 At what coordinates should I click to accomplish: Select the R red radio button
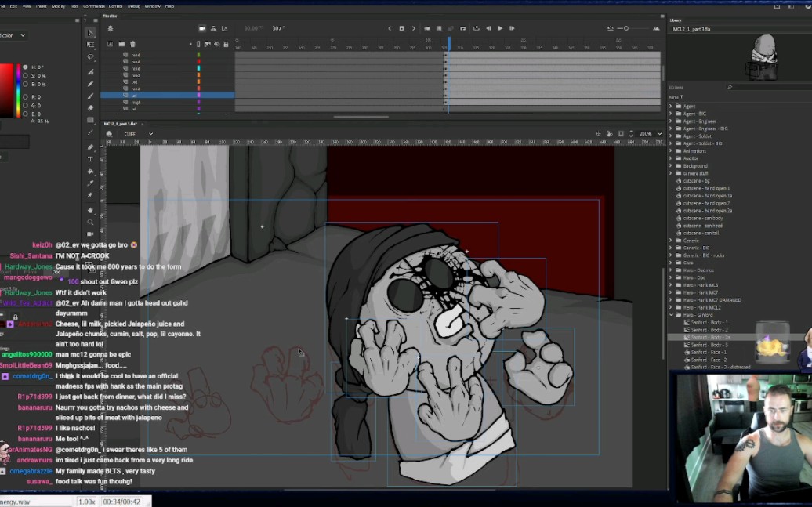[x=25, y=97]
